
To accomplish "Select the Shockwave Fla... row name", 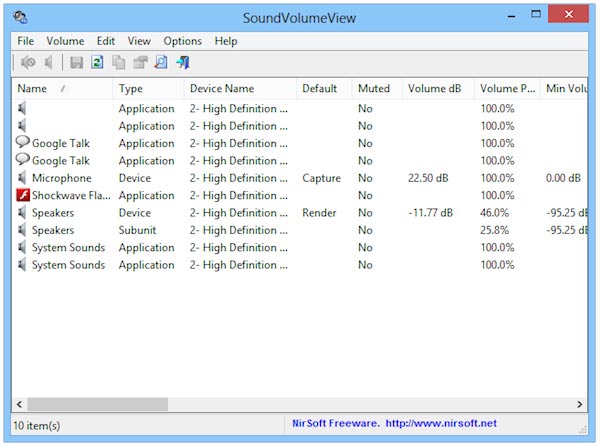I will [x=71, y=195].
